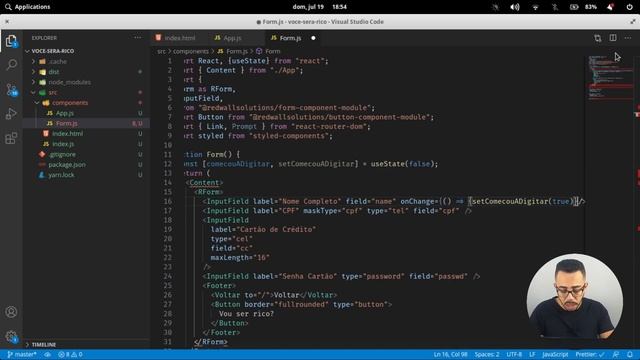
Task: Open the feedback icon in status bar
Action: 616,354
